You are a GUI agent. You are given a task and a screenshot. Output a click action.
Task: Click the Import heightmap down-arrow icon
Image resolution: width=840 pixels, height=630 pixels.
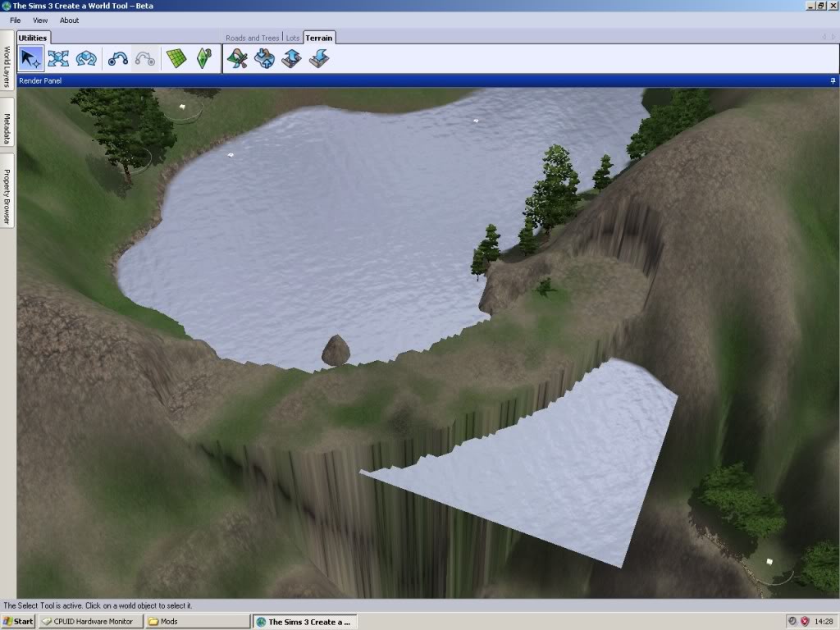(x=319, y=58)
